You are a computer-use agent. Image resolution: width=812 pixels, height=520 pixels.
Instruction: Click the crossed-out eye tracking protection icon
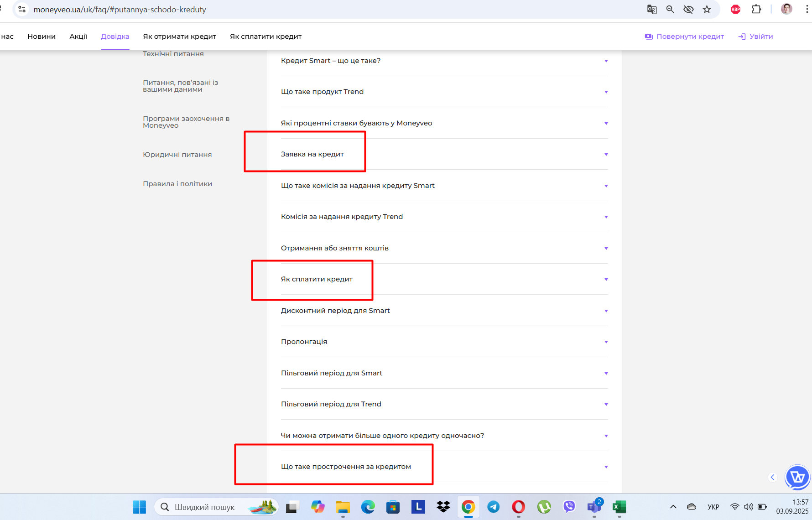[x=688, y=9]
